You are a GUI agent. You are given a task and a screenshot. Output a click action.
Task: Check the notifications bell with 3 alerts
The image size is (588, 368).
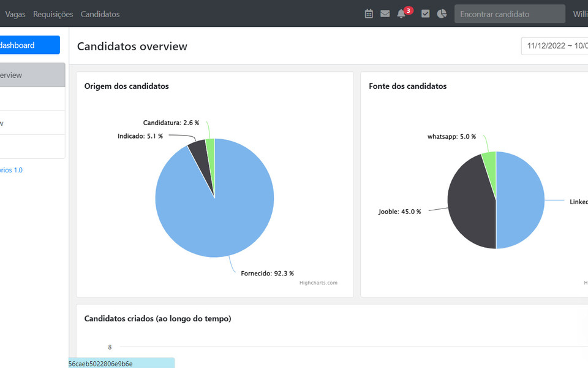[402, 13]
